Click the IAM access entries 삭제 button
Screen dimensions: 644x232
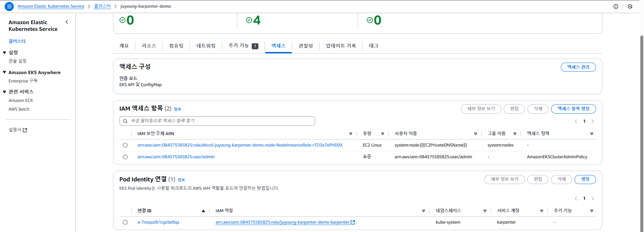538,109
